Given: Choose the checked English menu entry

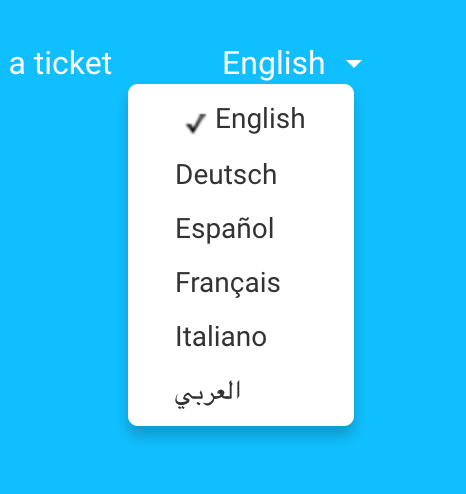Looking at the screenshot, I should point(241,119).
